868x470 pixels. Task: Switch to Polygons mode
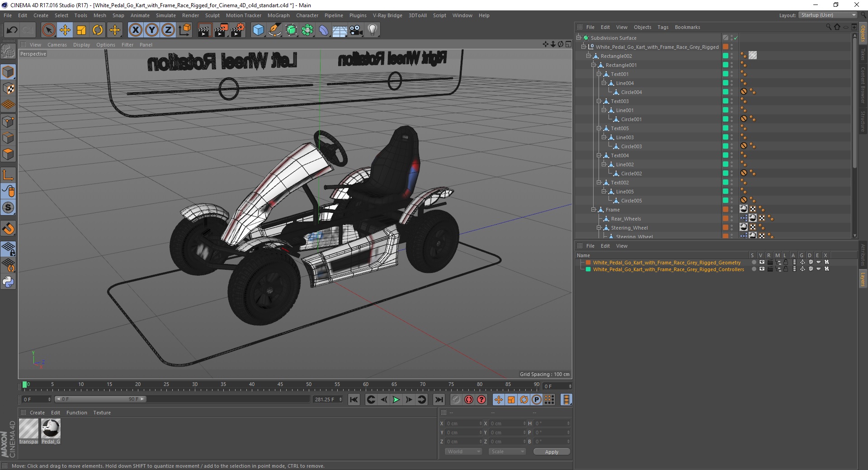8,154
